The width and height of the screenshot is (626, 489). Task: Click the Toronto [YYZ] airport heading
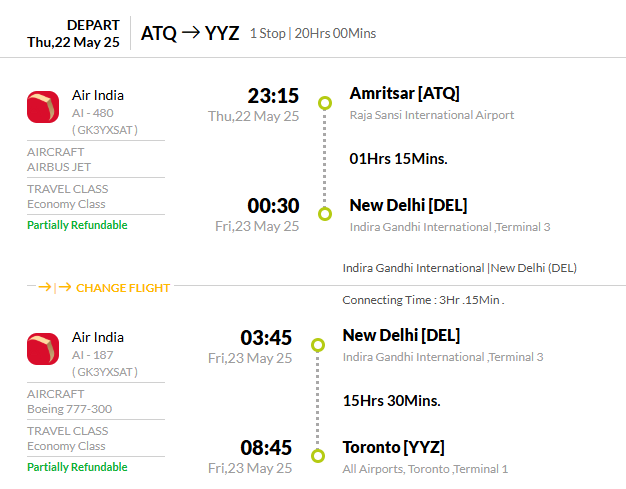point(394,447)
